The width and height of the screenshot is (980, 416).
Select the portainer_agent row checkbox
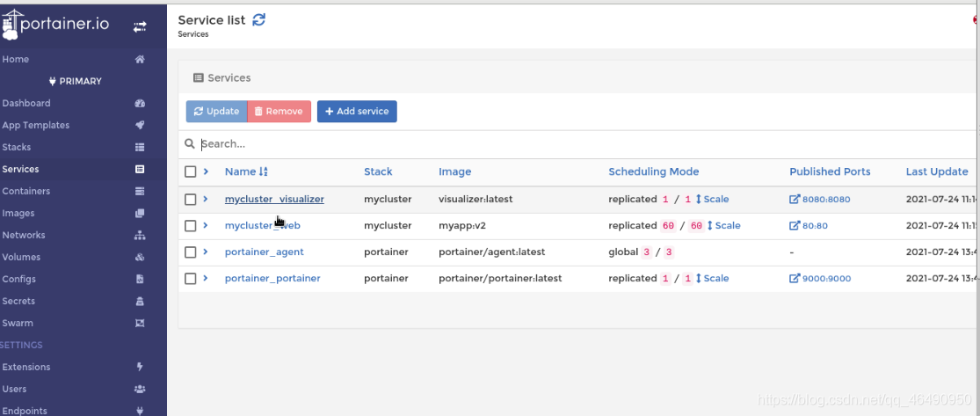click(x=191, y=252)
